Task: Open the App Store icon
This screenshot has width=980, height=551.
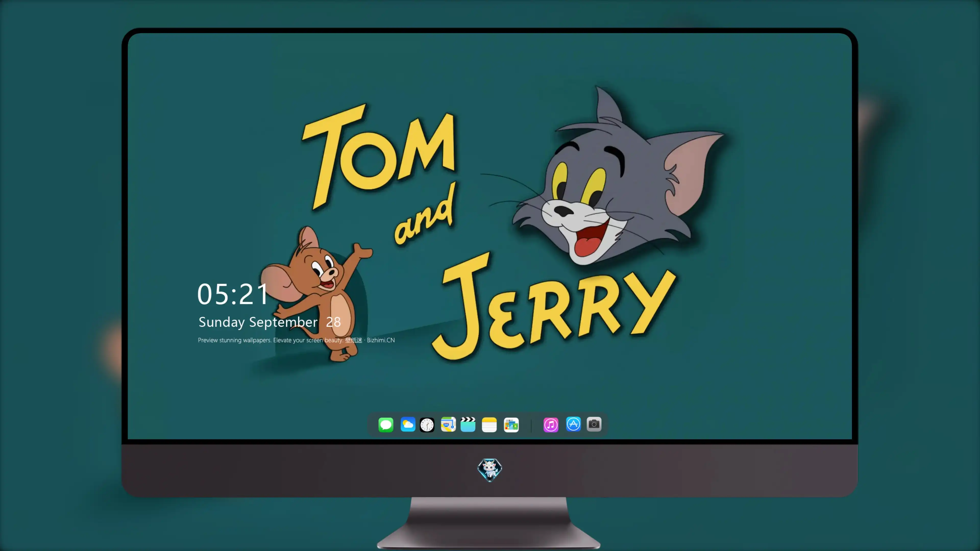Action: 573,424
